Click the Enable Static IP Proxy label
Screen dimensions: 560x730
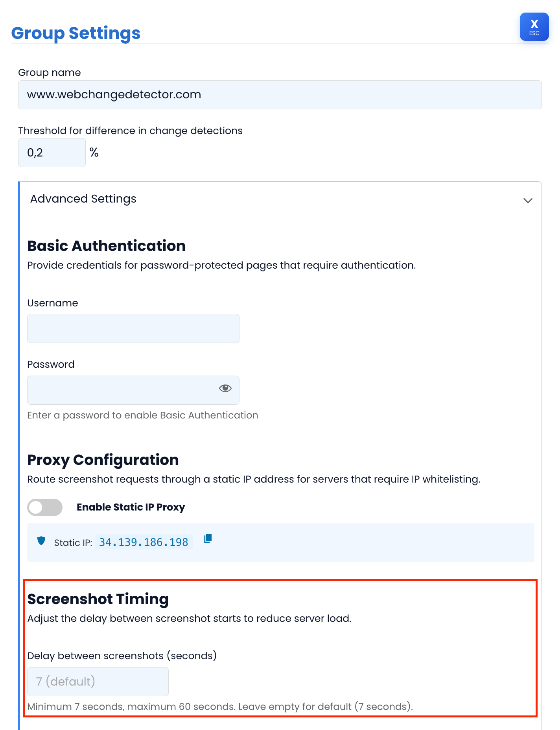[x=131, y=507]
